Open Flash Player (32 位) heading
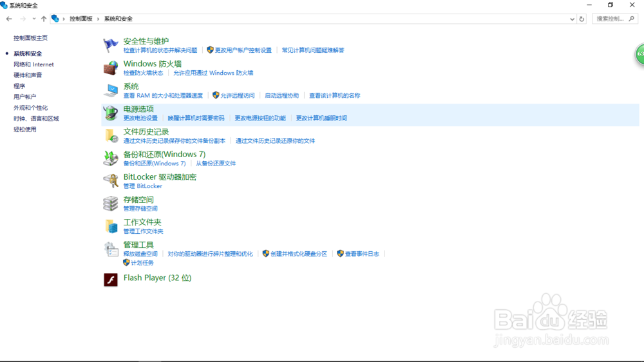The height and width of the screenshot is (362, 644). tap(157, 278)
